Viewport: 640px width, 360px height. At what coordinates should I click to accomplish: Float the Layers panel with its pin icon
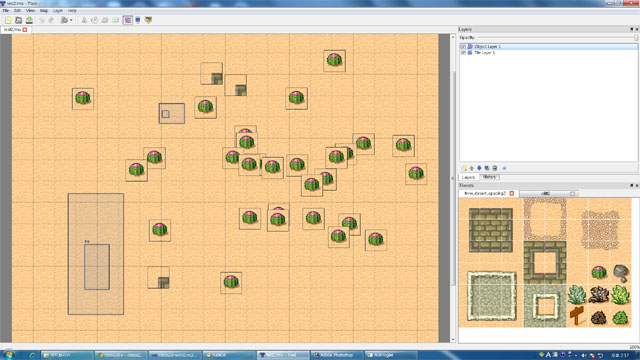[x=631, y=29]
